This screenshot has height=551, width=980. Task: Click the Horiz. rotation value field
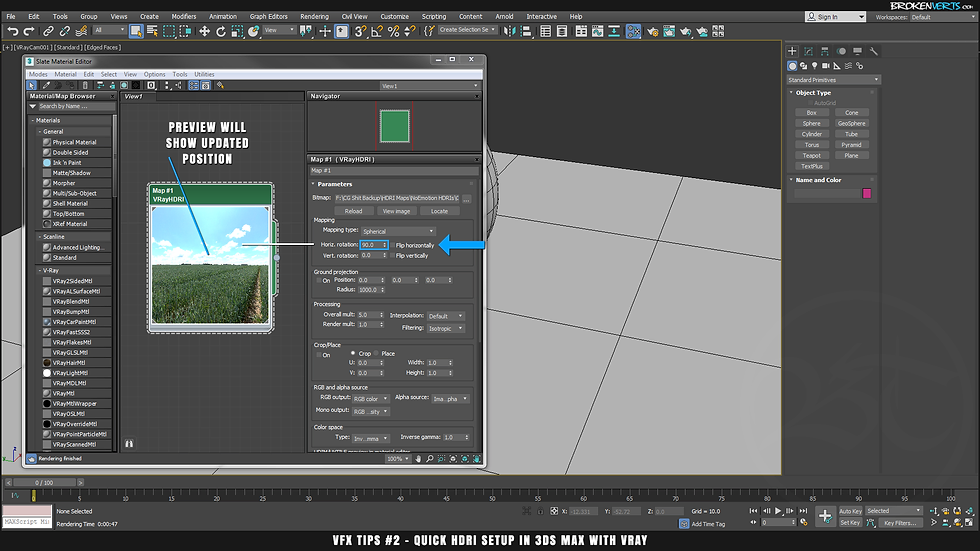(x=371, y=245)
